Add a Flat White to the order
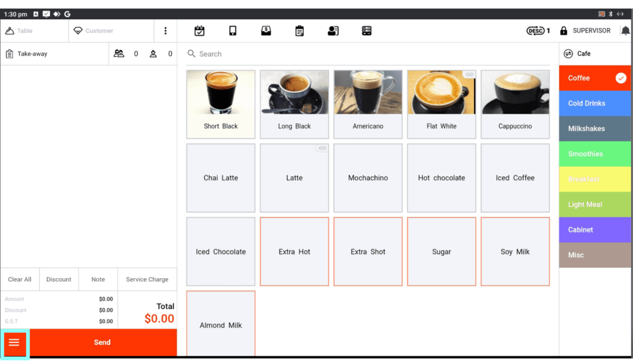Viewport: 633px width, 364px height. (x=441, y=104)
